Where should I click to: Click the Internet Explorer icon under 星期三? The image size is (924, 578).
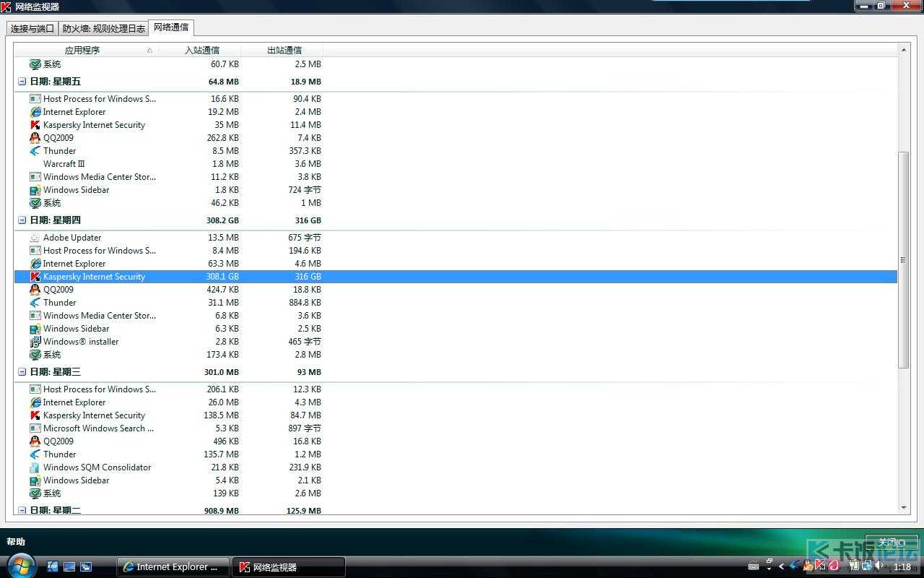pos(35,402)
